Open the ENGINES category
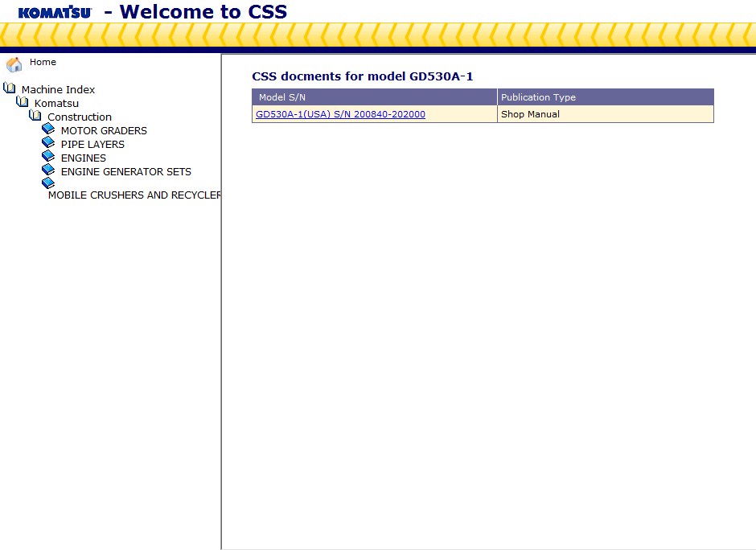The height and width of the screenshot is (550, 756). (84, 158)
